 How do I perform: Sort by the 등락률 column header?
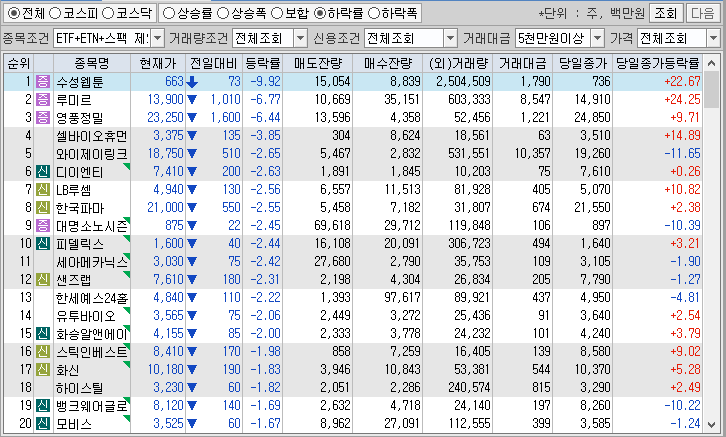tap(263, 63)
